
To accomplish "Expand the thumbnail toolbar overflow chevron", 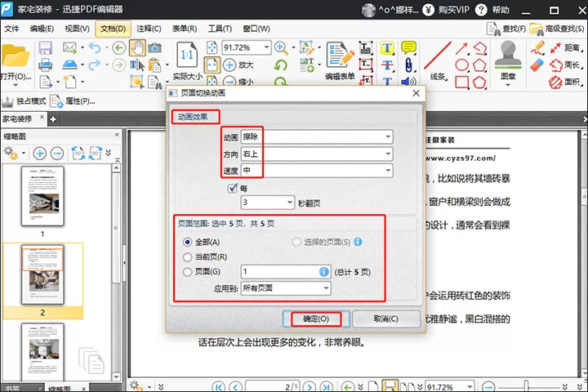I will coord(109,153).
